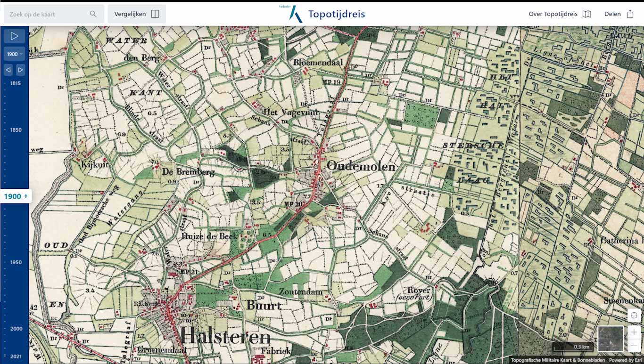Click the search magnifier icon
Viewport: 644px width, 364px height.
(93, 14)
